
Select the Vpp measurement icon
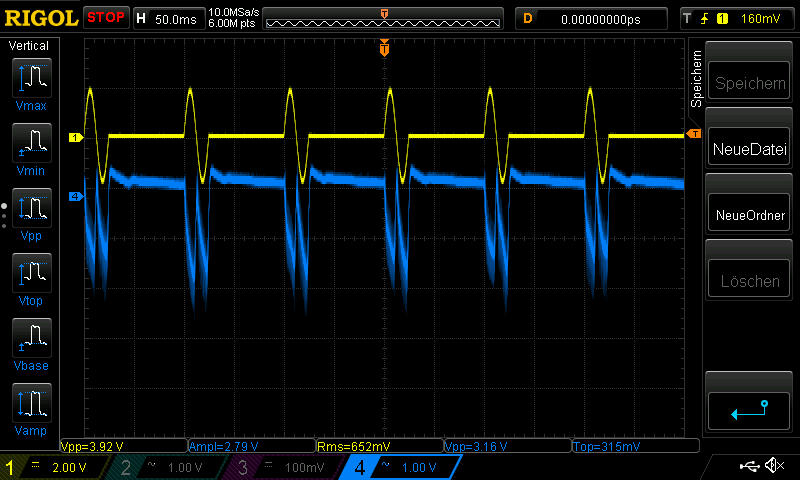[x=32, y=208]
